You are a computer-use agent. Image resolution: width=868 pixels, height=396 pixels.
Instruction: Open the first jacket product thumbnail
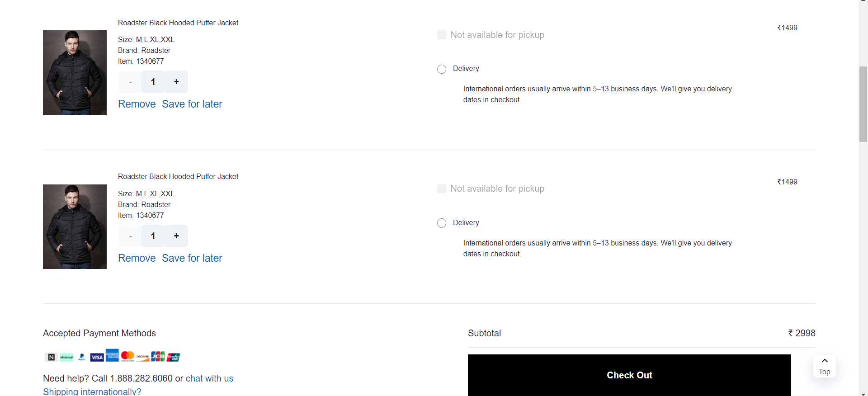[75, 73]
